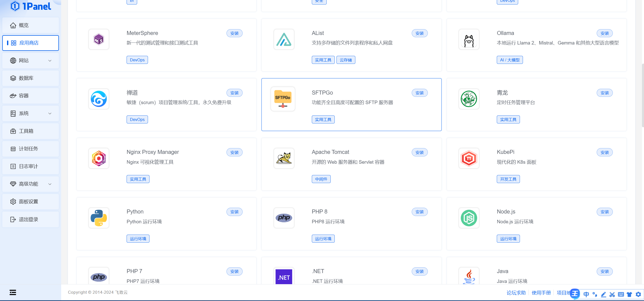This screenshot has height=301, width=644.
Task: Open the input method settings gear icon
Action: pos(638,294)
